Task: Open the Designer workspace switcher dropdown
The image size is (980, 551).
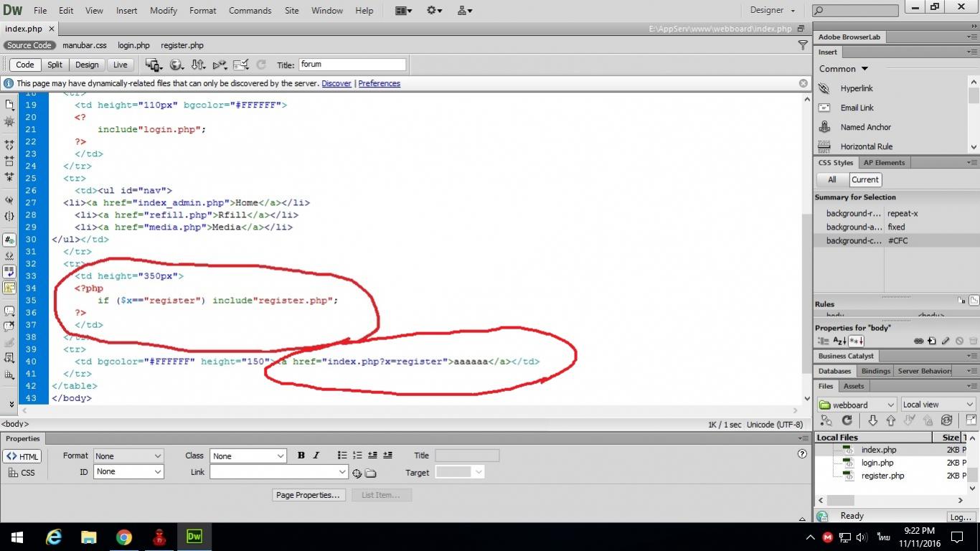Action: [x=773, y=10]
